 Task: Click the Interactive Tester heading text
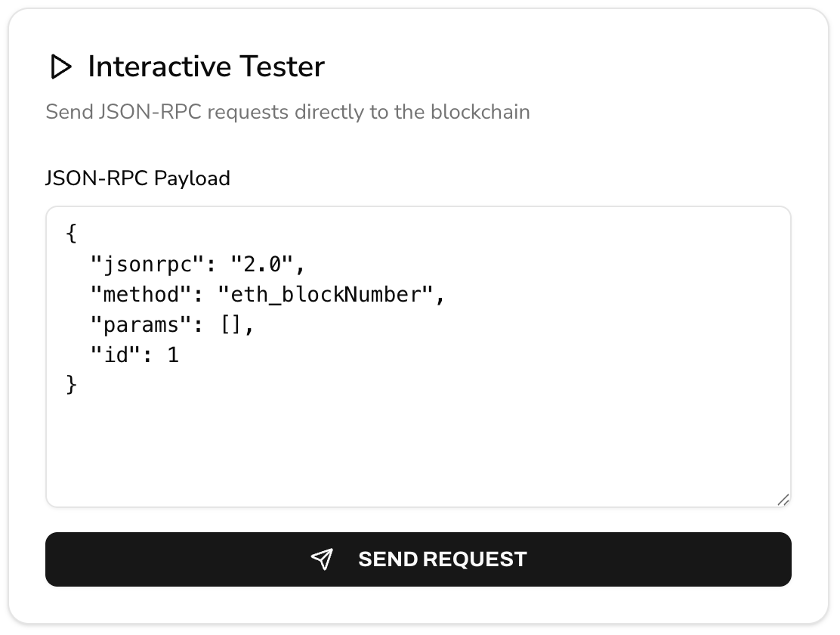pyautogui.click(x=206, y=67)
